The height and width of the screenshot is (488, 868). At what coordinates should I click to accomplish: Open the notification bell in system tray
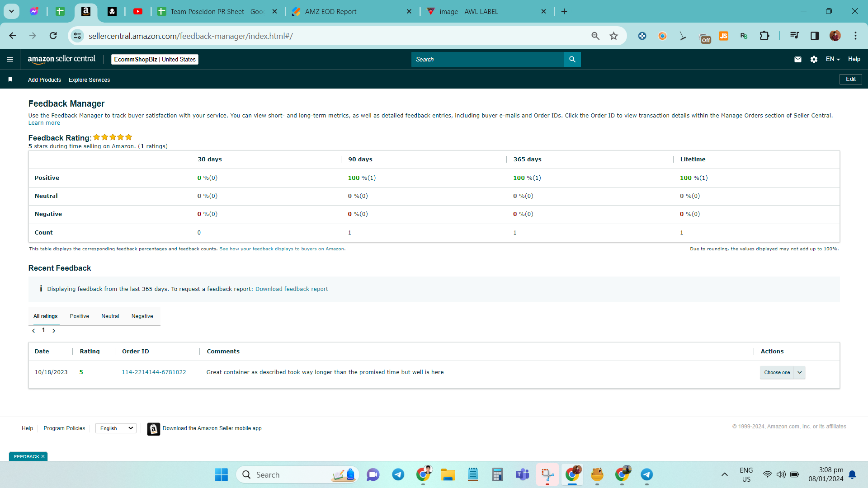(852, 474)
